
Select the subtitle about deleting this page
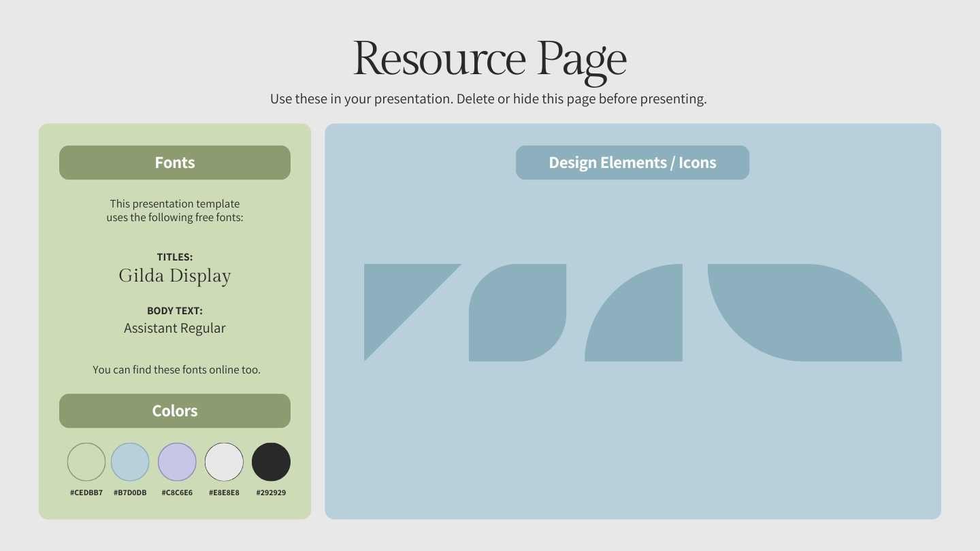point(489,99)
